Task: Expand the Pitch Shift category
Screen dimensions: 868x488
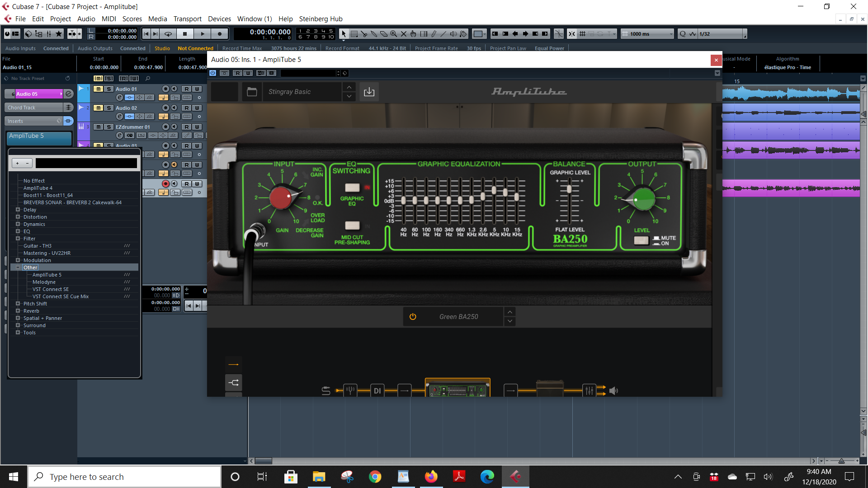Action: point(18,304)
